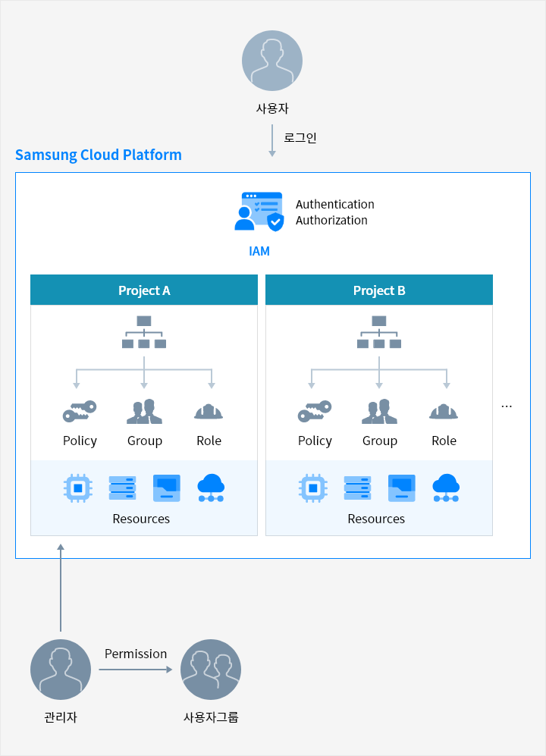Click the cloud network resource icon in Project A
Screen dimensions: 546x756
(x=211, y=488)
